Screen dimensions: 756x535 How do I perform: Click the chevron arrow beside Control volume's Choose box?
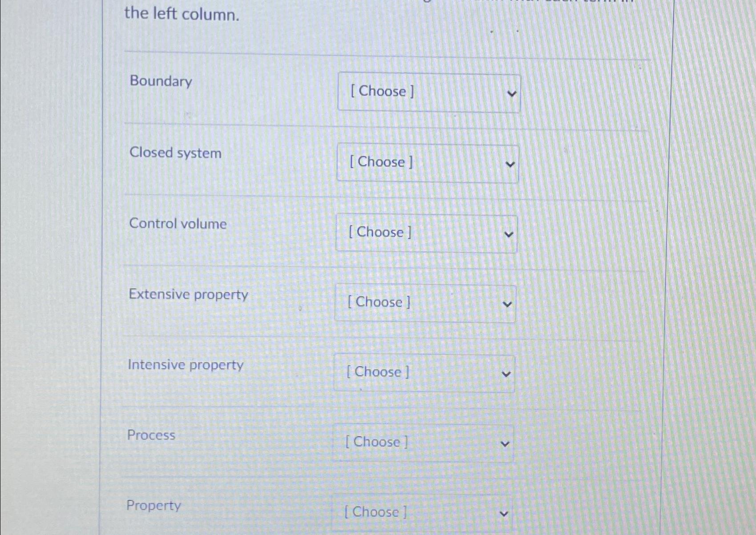tap(509, 233)
